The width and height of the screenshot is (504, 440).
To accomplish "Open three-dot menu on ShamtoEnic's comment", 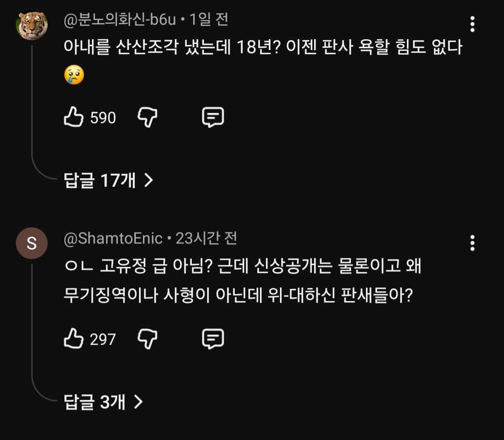I will pyautogui.click(x=472, y=243).
